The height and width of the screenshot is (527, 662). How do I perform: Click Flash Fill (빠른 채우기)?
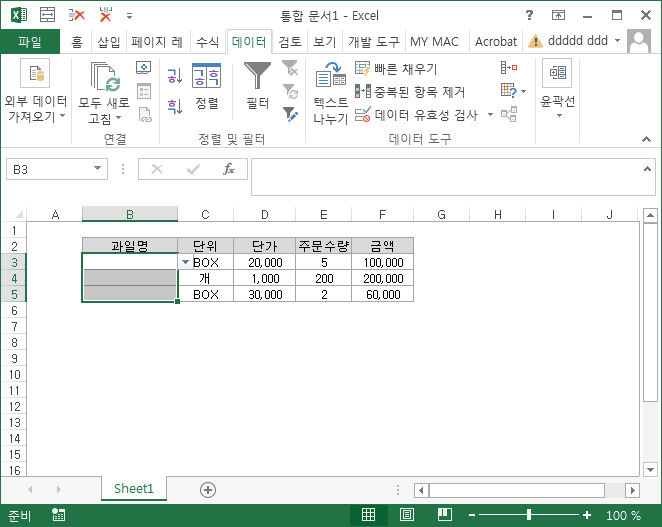pyautogui.click(x=396, y=68)
